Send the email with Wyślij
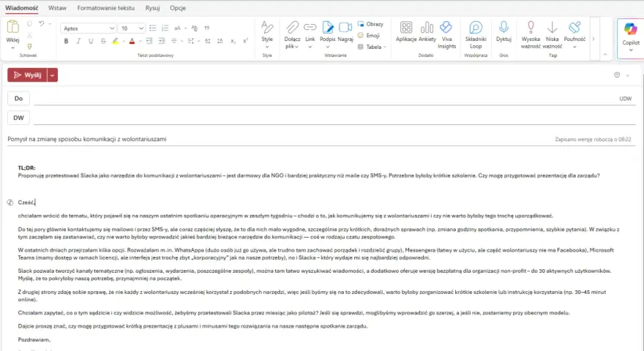Viewport: 644px width, 351px height. (x=28, y=75)
